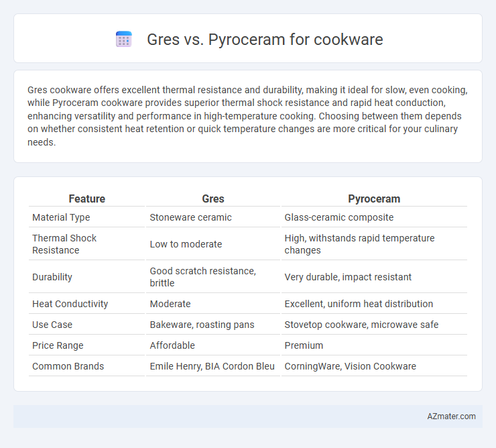This screenshot has height=448, width=496.
Task: Click the 'Gres vs. Pyroceram for cookware' heading
Action: 265,40
